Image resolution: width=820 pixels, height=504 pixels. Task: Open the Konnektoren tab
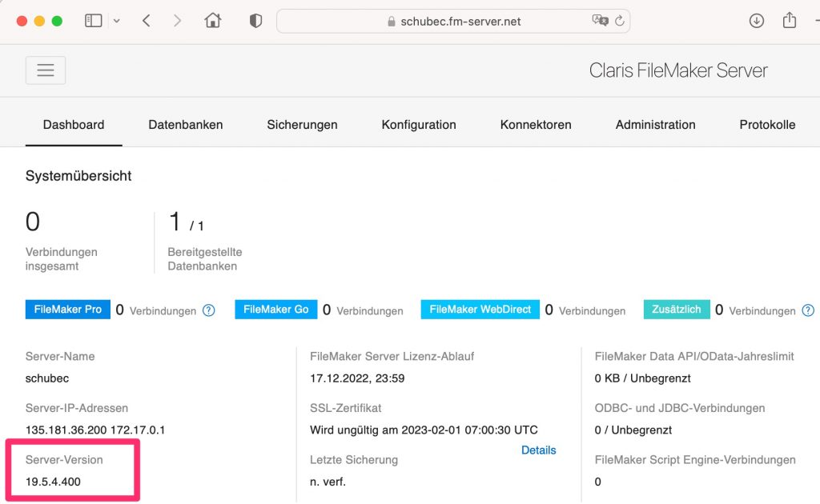point(536,125)
